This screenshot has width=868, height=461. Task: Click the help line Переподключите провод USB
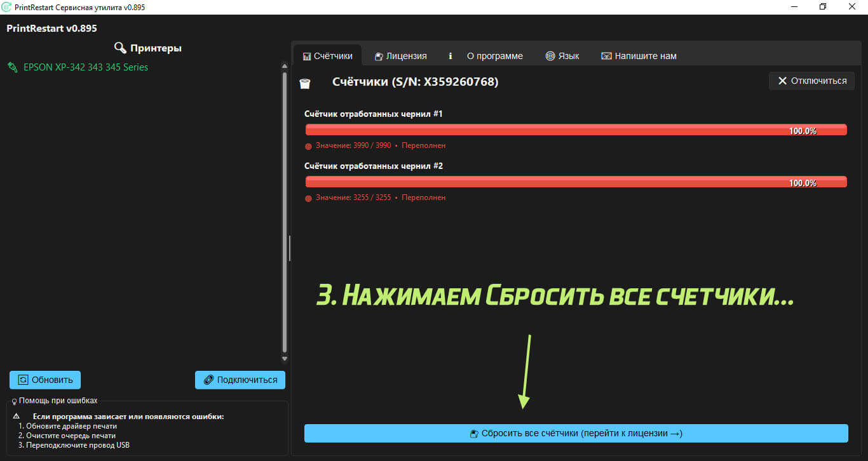point(78,445)
